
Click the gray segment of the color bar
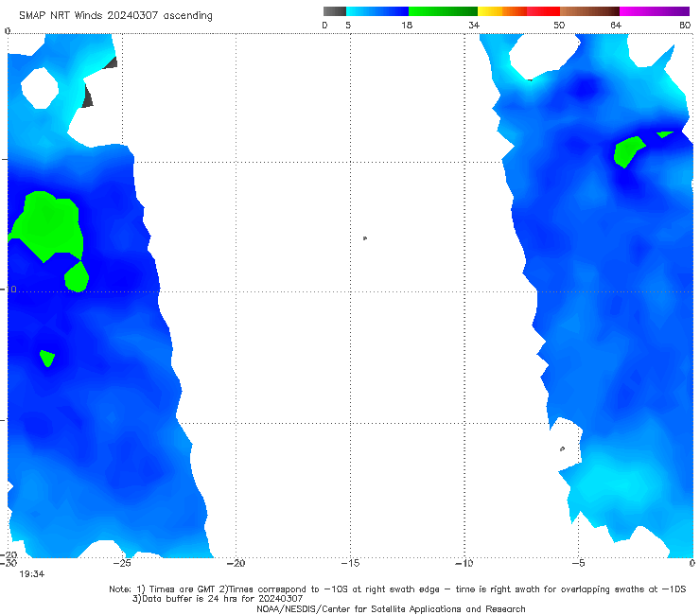[x=335, y=11]
